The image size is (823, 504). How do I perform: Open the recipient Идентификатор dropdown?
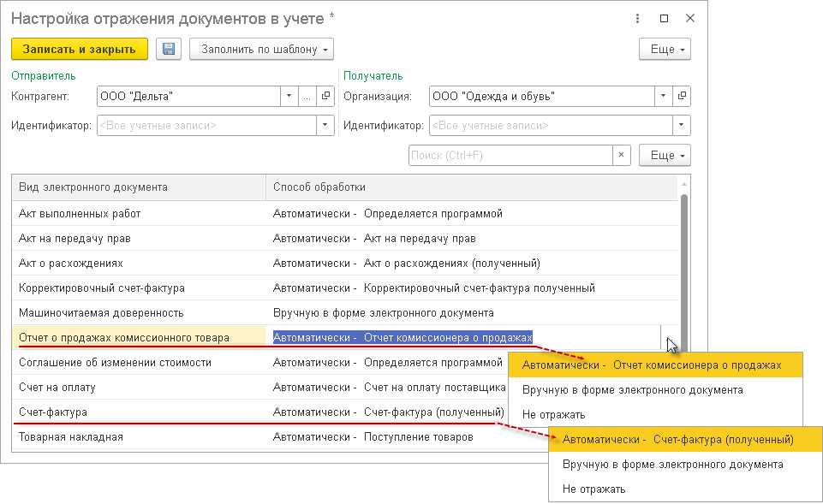coord(682,126)
